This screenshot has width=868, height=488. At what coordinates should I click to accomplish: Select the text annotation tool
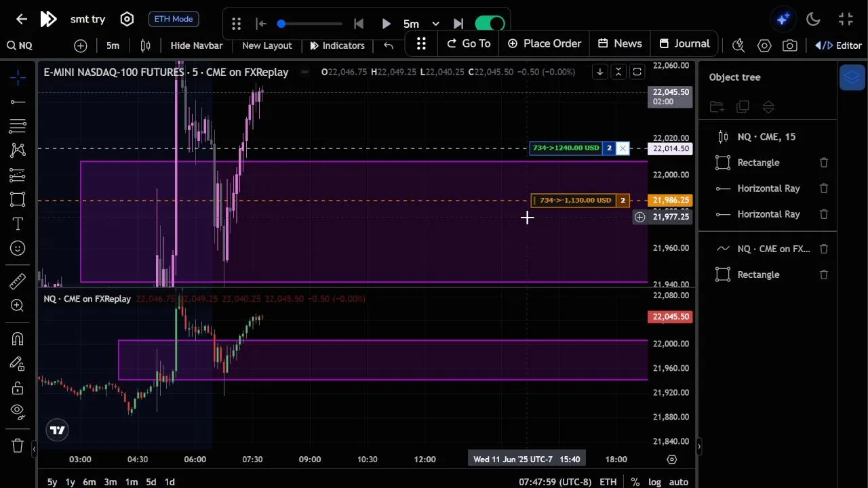pyautogui.click(x=18, y=224)
